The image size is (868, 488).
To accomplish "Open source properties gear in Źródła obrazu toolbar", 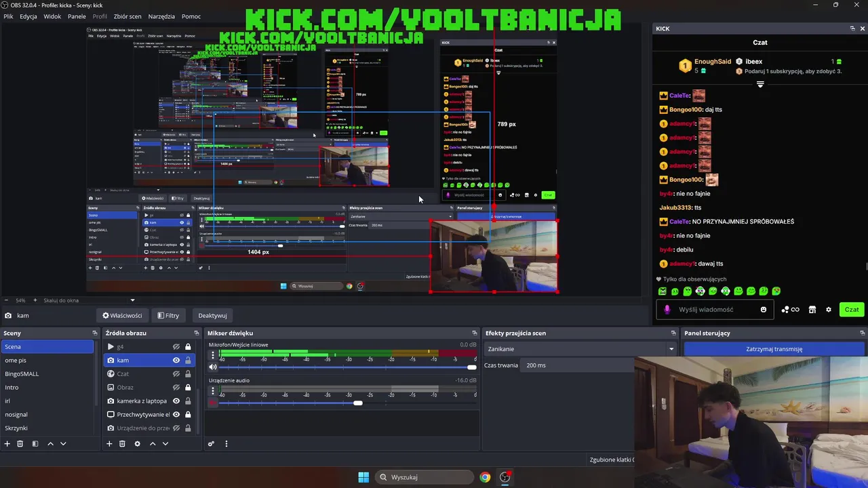I will (x=137, y=444).
